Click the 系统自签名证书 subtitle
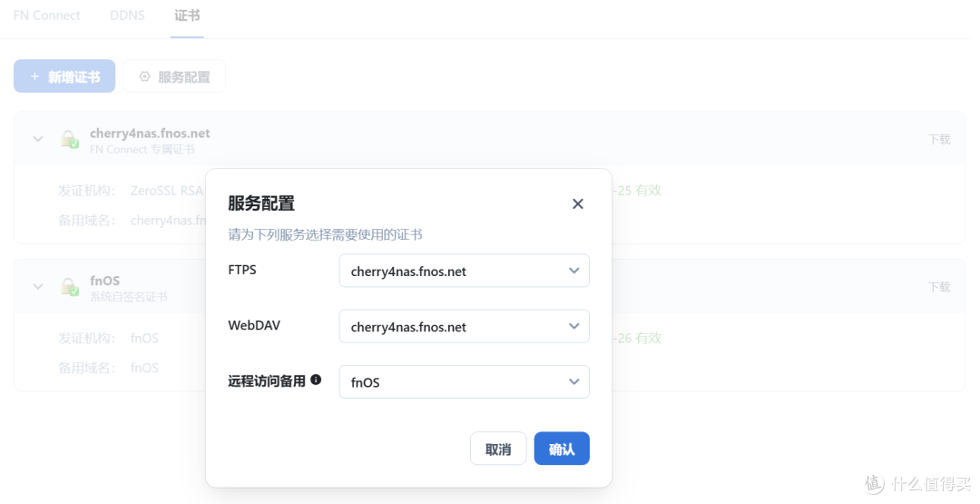The height and width of the screenshot is (504, 980). [129, 297]
